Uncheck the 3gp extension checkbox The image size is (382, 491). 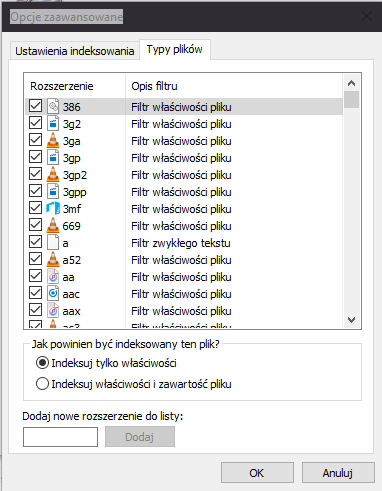35,157
